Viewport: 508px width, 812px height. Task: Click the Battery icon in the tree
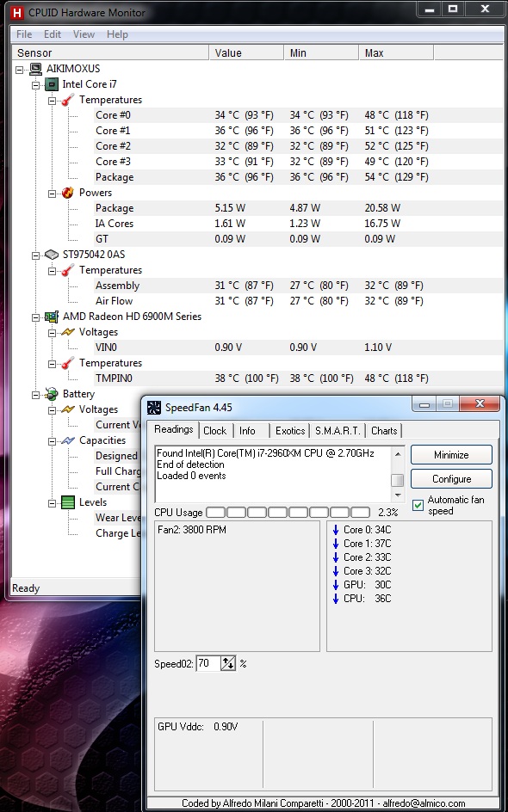coord(52,395)
